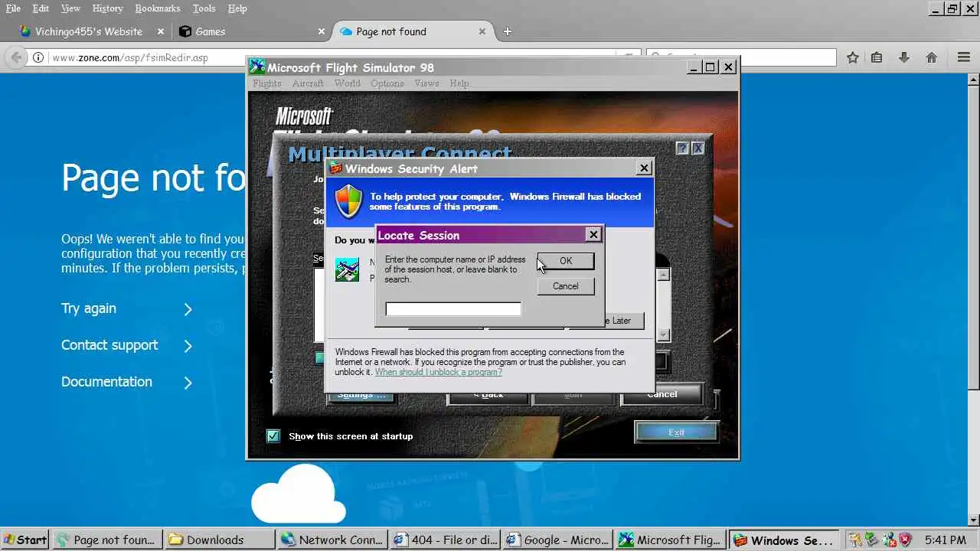Viewport: 980px width, 551px height.
Task: Open the browser Bookmarks menu
Action: 158,8
